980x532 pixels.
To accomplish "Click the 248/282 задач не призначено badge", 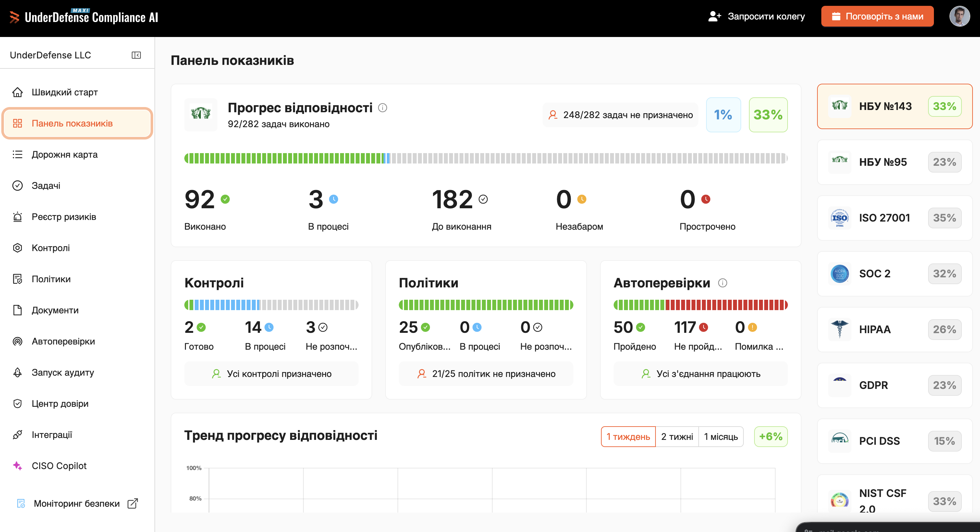I will [x=620, y=115].
